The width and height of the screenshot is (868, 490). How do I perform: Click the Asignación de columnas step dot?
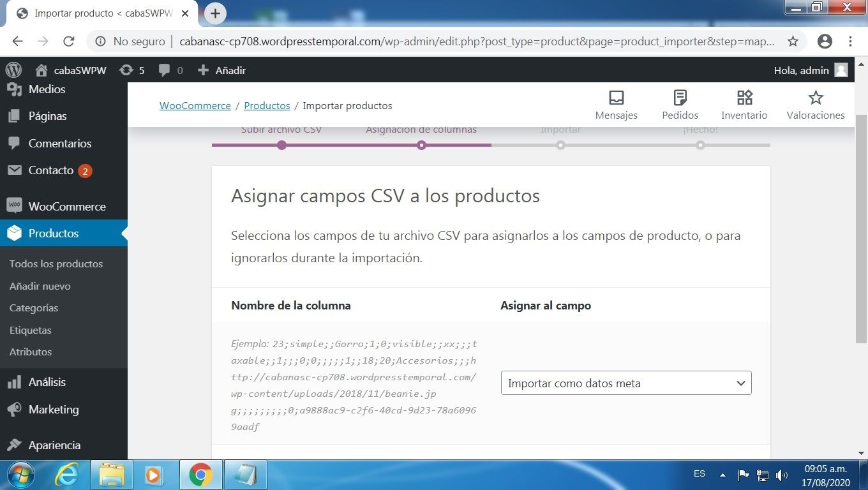(421, 145)
